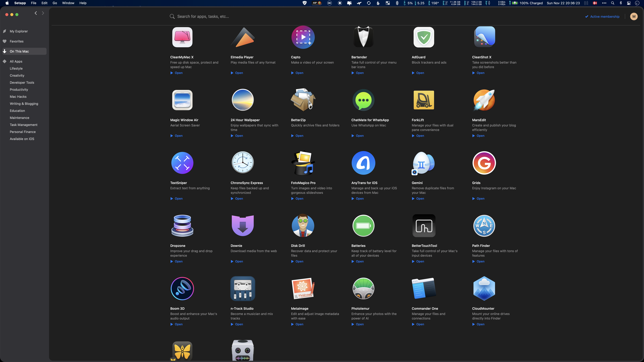Click the AdGuard shield icon
Screen dimensions: 644x362
(x=424, y=37)
